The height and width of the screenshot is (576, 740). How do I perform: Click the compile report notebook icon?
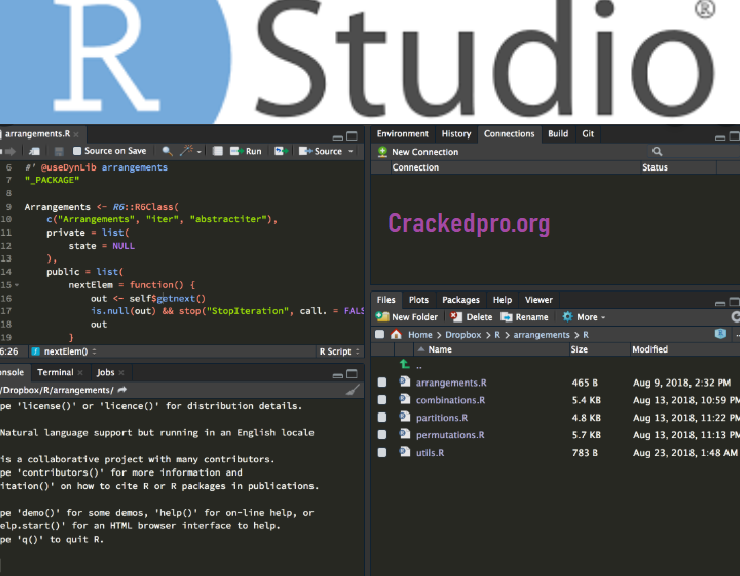218,151
